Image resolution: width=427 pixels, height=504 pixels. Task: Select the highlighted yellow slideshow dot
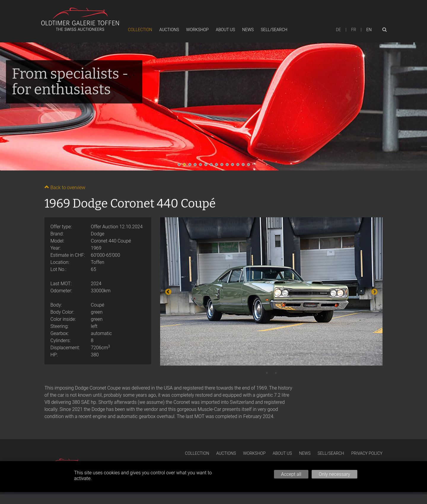[184, 165]
